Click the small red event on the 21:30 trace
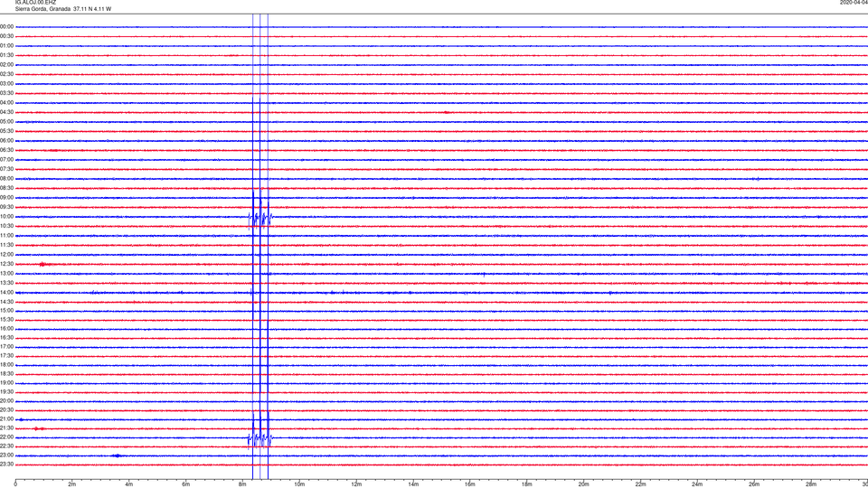868x488 pixels. pos(38,428)
